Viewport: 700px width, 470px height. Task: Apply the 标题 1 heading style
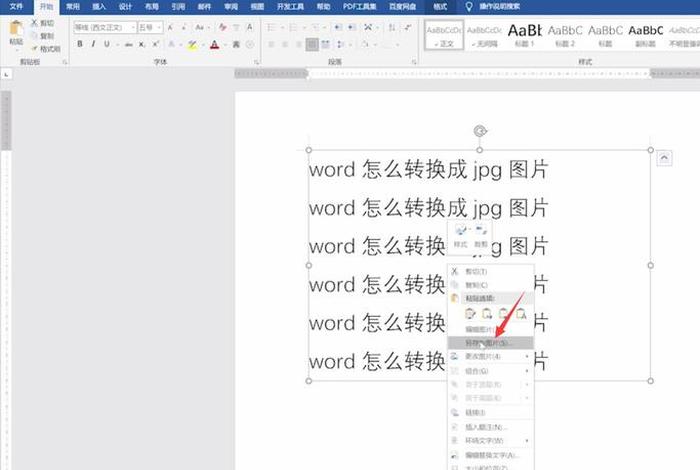tap(525, 35)
